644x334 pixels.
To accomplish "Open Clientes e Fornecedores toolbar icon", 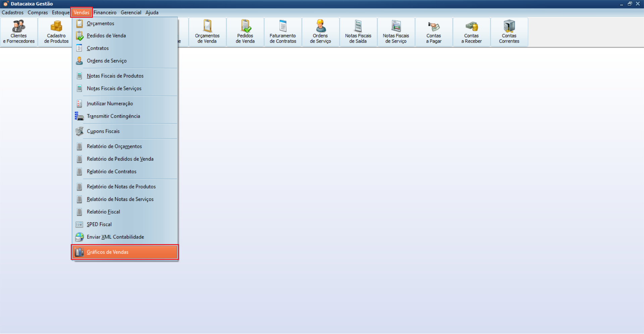I will 19,32.
